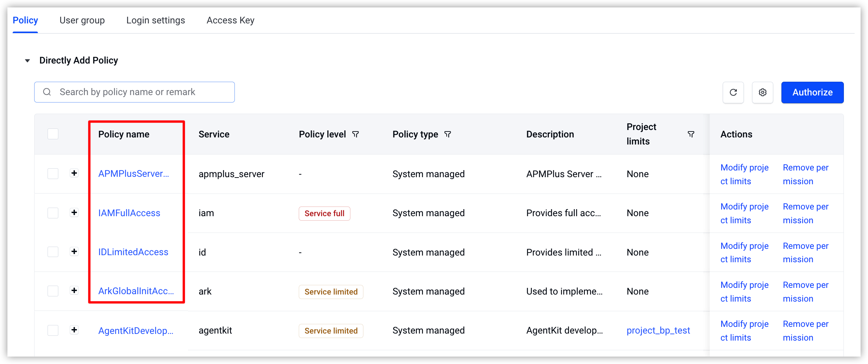This screenshot has width=868, height=364.
Task: Modify project limits for APMPlusServer row
Action: click(x=745, y=175)
